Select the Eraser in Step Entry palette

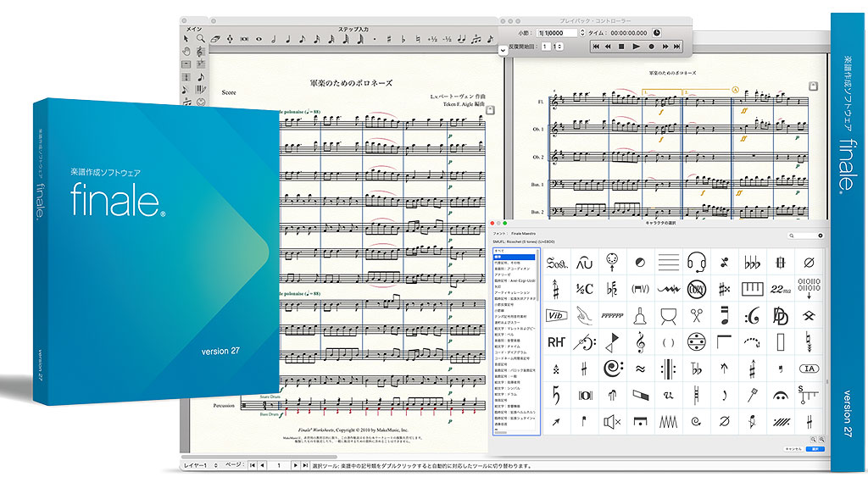215,39
